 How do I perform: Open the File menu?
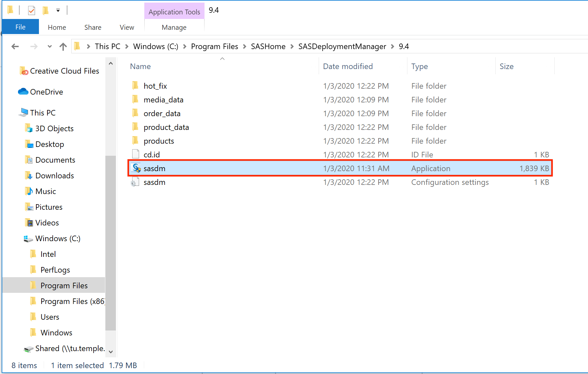point(20,27)
